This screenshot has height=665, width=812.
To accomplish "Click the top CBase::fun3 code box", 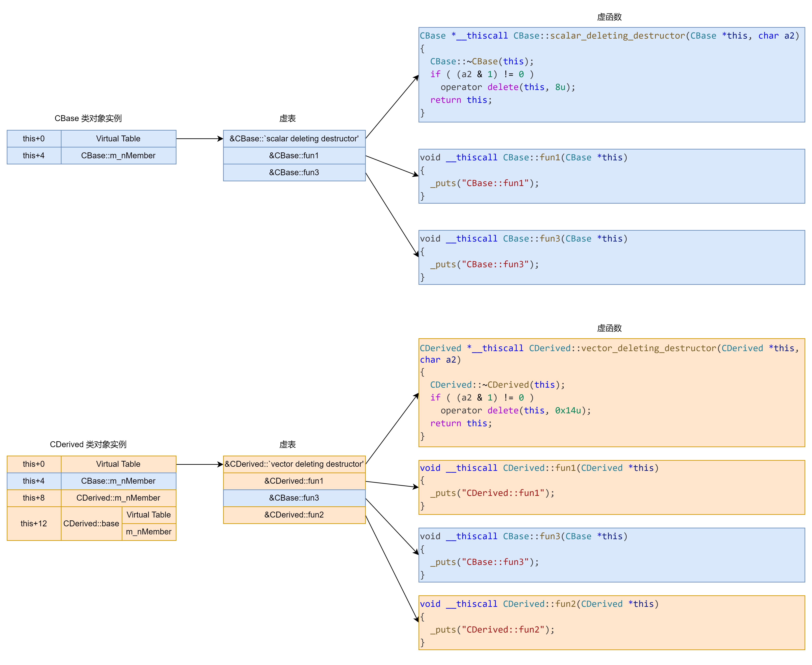I will (611, 257).
